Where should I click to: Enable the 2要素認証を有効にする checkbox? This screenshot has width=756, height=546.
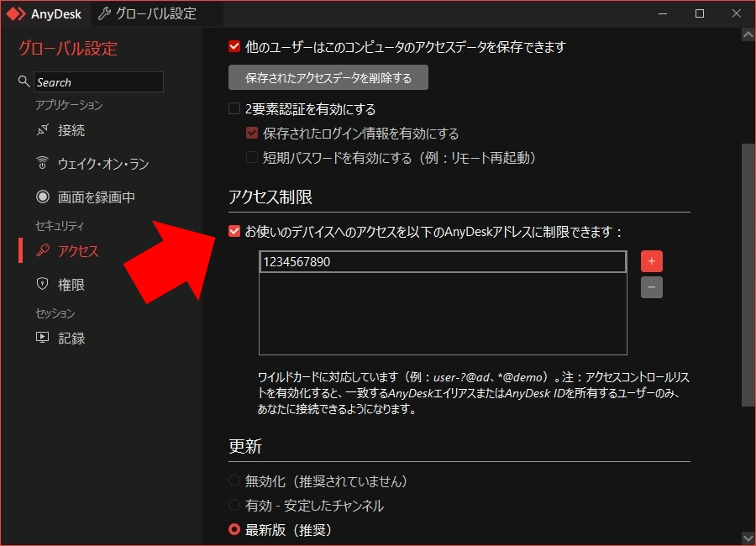[x=234, y=108]
